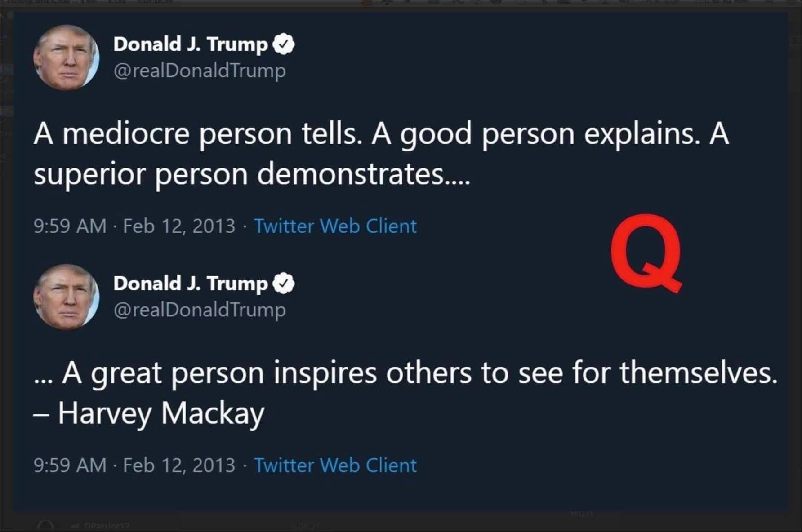Click the verified badge on the 'great person inspires' tweet
This screenshot has width=802, height=532.
(x=284, y=283)
